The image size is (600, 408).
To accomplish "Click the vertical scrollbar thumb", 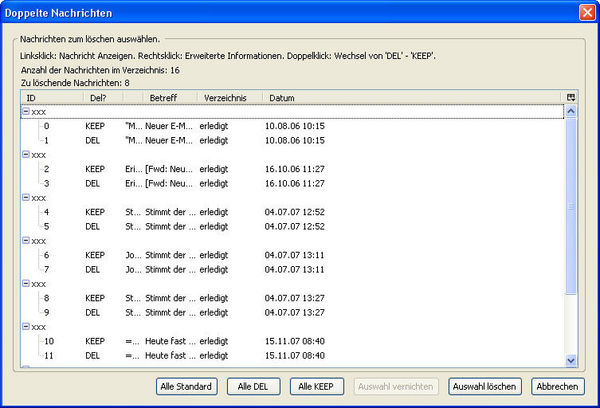I will 571,206.
